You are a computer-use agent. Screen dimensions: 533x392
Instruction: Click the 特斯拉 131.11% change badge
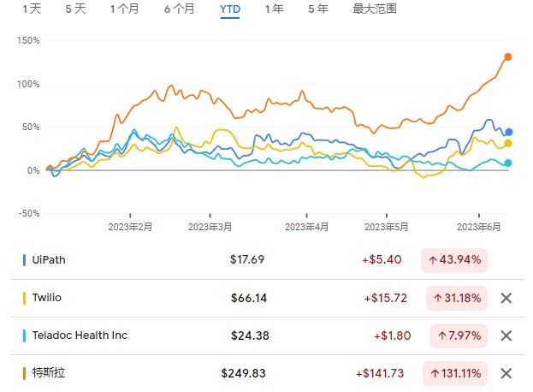click(453, 373)
